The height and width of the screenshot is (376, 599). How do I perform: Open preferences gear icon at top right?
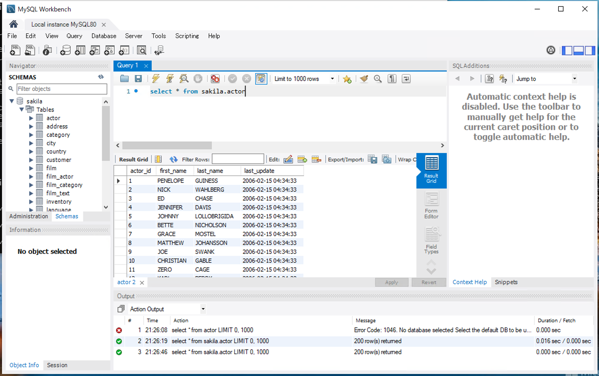coord(550,50)
